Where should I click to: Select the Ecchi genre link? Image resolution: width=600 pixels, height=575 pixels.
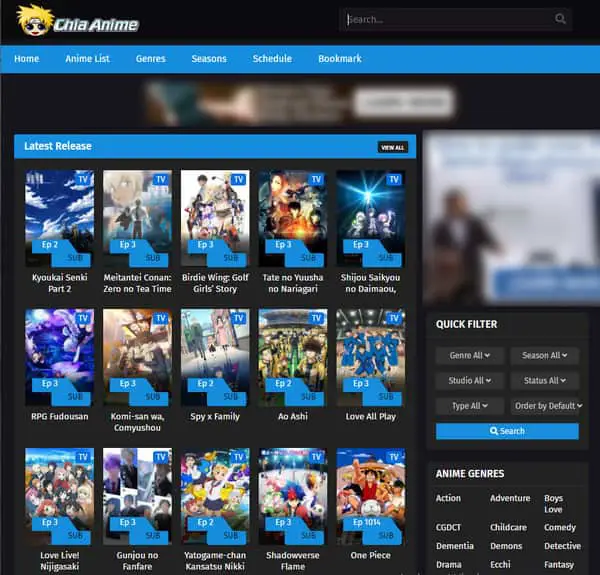tap(500, 565)
